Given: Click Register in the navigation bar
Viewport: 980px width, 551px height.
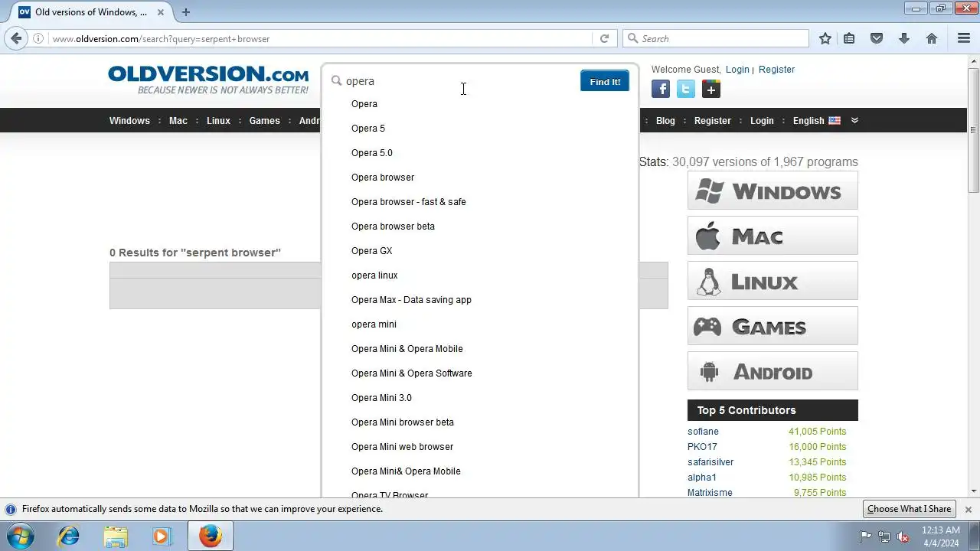Looking at the screenshot, I should (x=713, y=120).
